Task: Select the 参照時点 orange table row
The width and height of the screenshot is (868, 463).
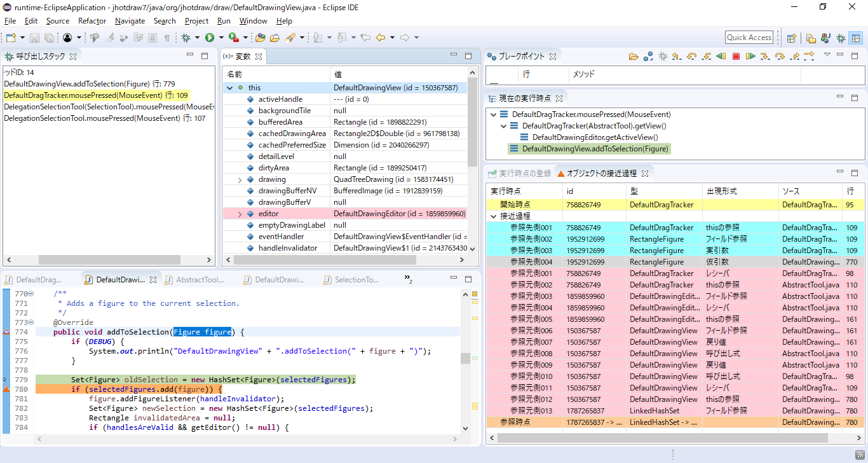Action: pyautogui.click(x=675, y=422)
